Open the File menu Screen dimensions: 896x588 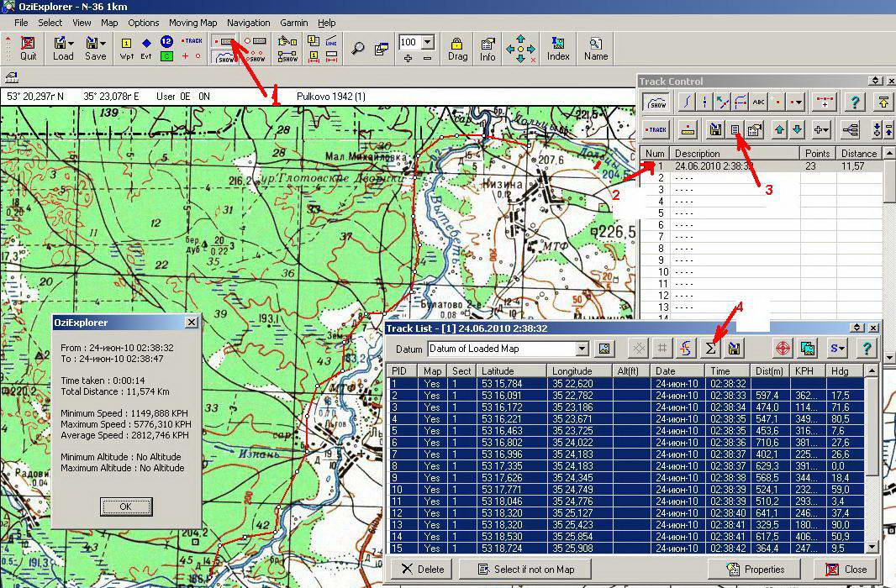20,23
